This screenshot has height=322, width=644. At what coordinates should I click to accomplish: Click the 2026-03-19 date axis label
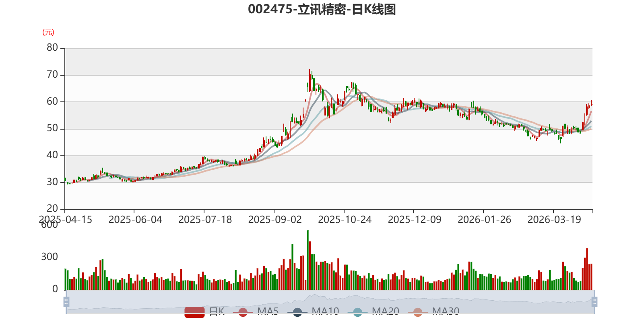(554, 220)
